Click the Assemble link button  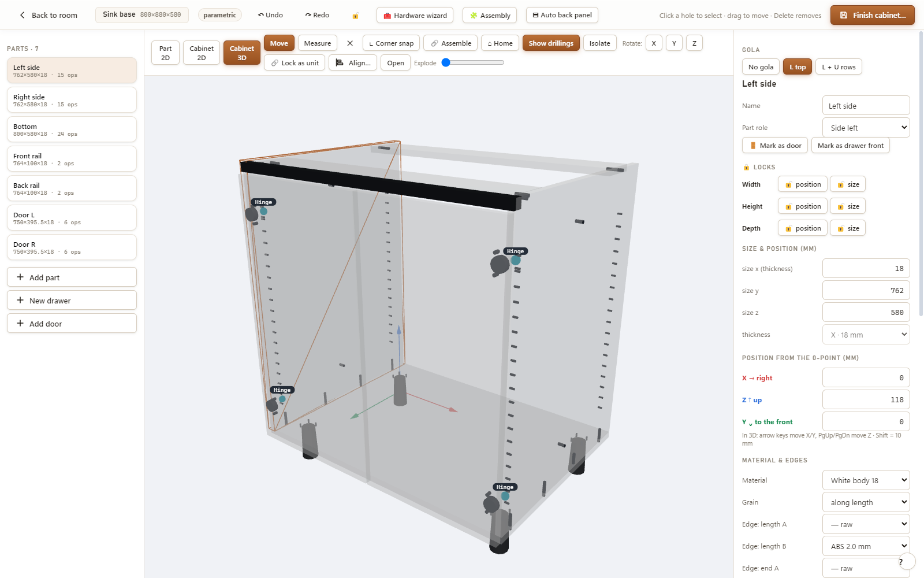point(450,43)
